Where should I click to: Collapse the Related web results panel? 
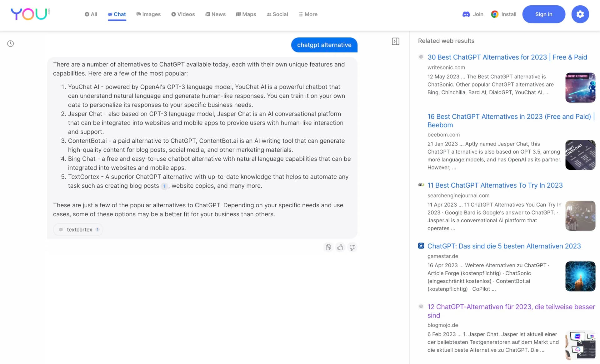396,41
